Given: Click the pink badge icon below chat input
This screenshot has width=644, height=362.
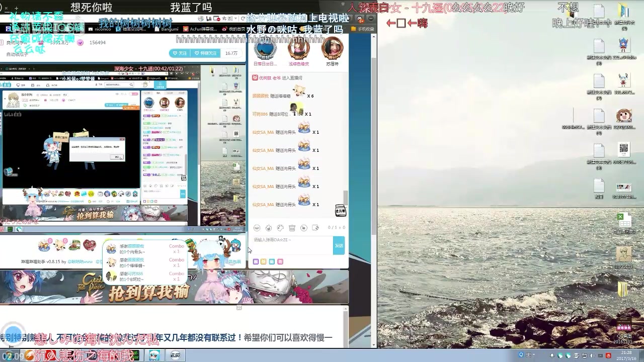Looking at the screenshot, I should (280, 262).
